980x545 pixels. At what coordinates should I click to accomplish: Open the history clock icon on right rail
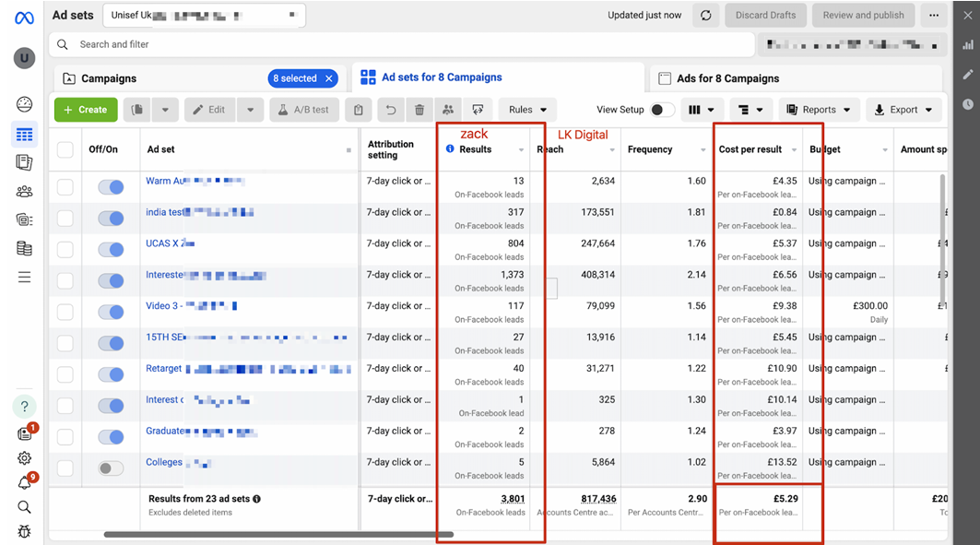pos(967,104)
